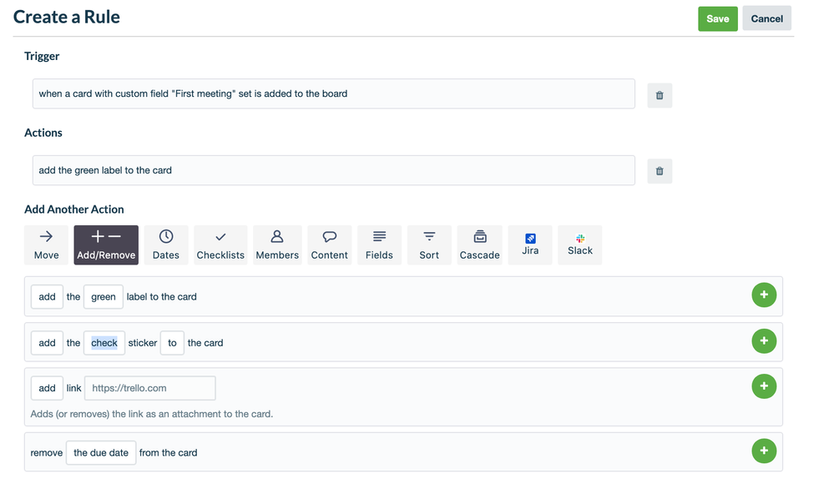This screenshot has width=834, height=504.
Task: Open the Cascade action category
Action: [479, 244]
